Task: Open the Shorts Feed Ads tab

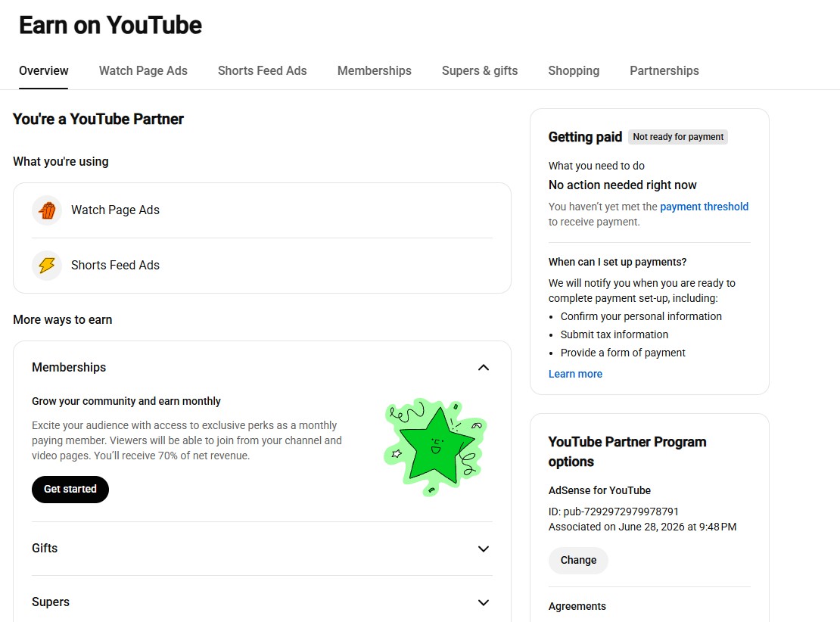Action: click(x=262, y=70)
